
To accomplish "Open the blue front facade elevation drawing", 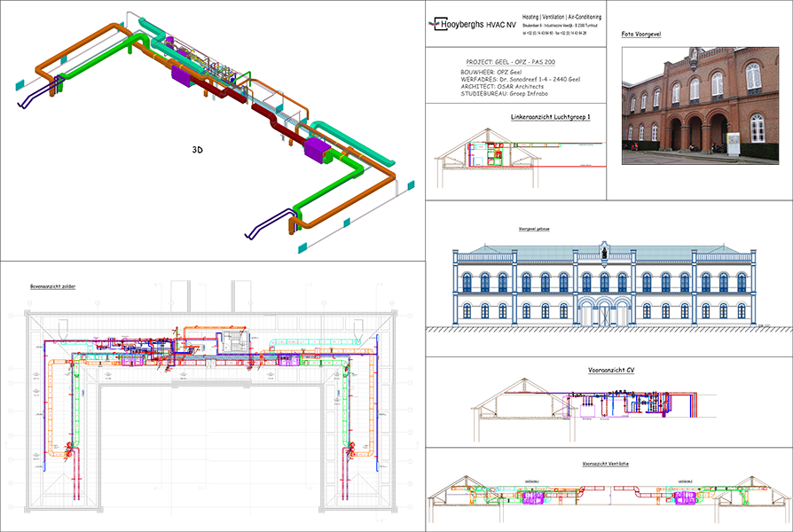I will pos(605,285).
